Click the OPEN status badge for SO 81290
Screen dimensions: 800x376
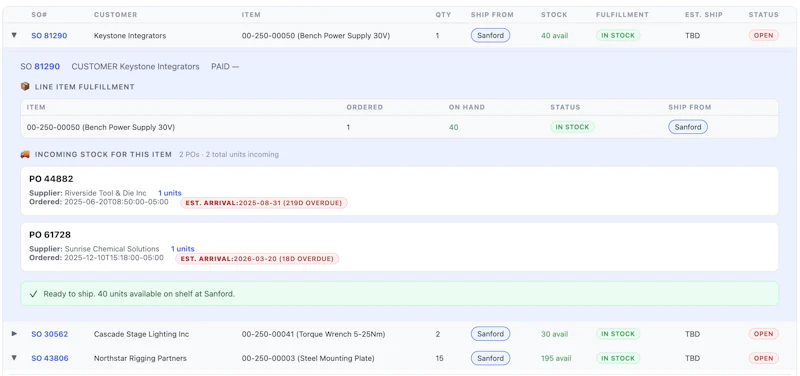pos(763,36)
